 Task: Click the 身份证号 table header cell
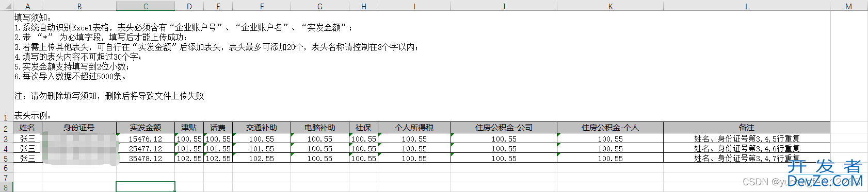79,128
